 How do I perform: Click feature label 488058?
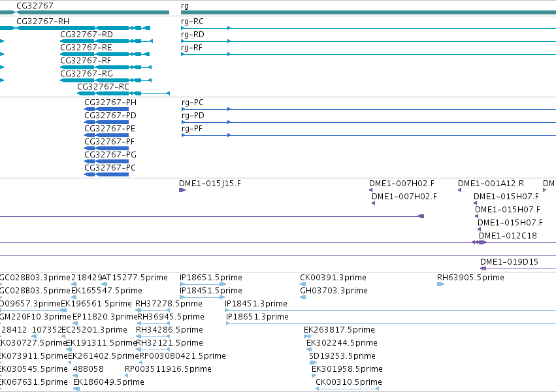(x=88, y=369)
